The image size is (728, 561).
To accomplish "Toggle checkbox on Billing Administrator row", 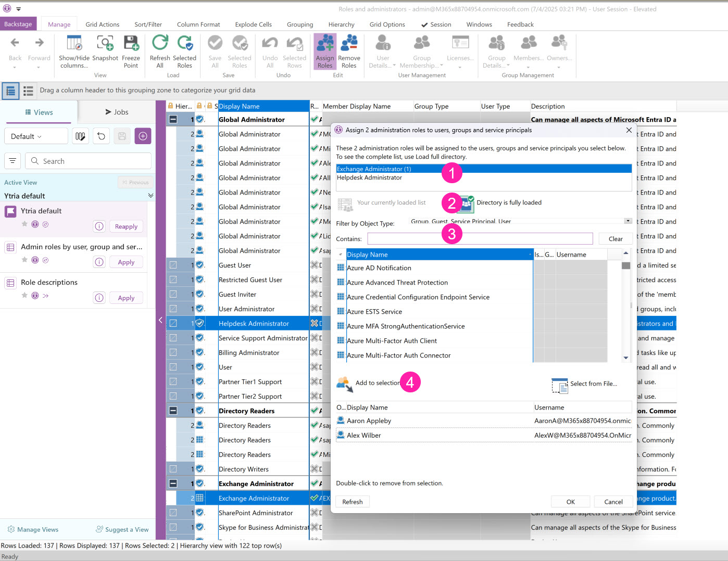I will coord(173,353).
